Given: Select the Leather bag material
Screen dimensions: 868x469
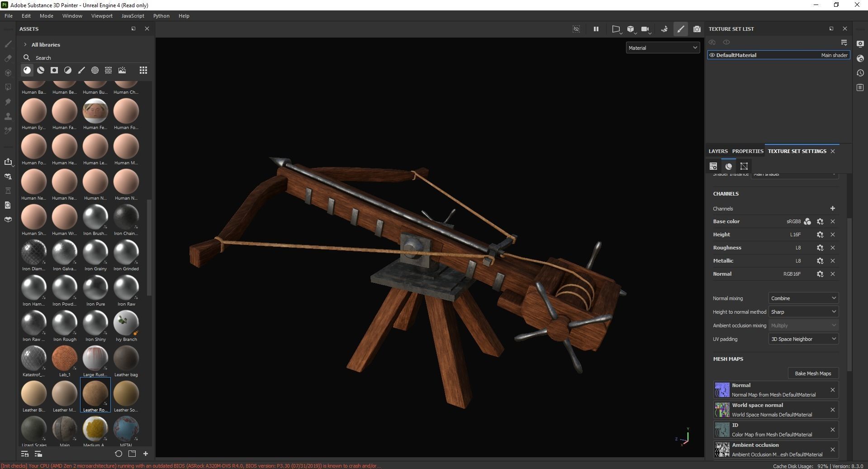Looking at the screenshot, I should [x=126, y=361].
